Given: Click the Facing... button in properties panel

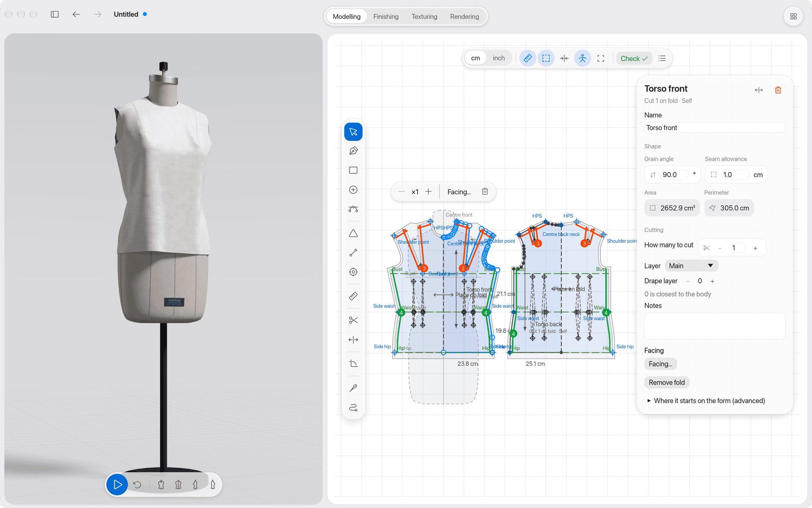Looking at the screenshot, I should pyautogui.click(x=661, y=364).
